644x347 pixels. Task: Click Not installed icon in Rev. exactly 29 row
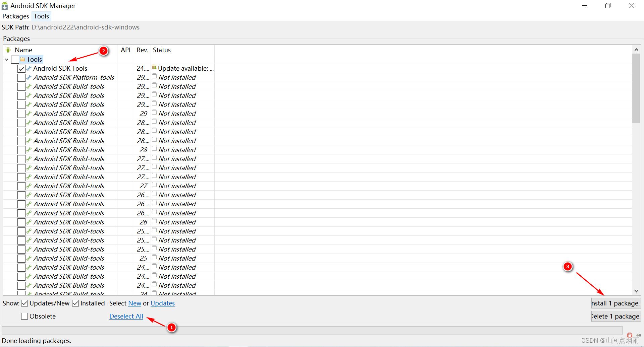coord(154,113)
